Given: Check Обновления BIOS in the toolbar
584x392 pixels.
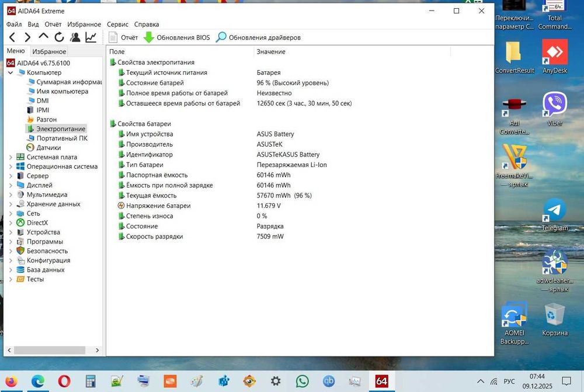Looking at the screenshot, I should point(176,37).
